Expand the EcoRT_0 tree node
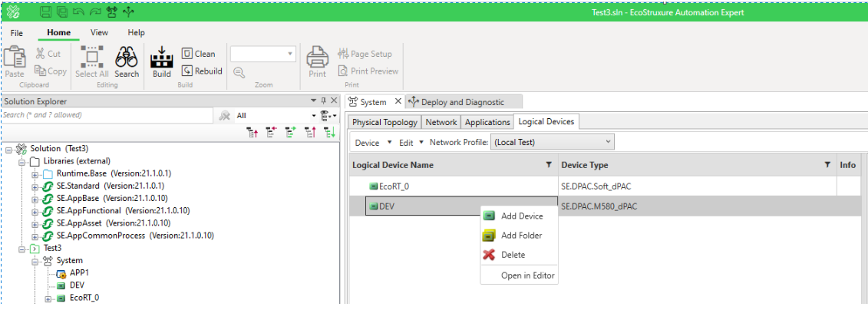The height and width of the screenshot is (310, 868). [x=48, y=298]
